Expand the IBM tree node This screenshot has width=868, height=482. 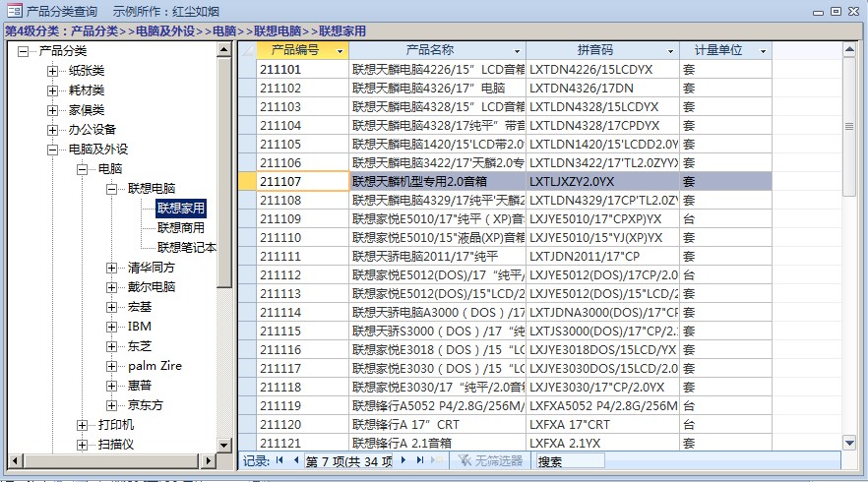pos(112,327)
